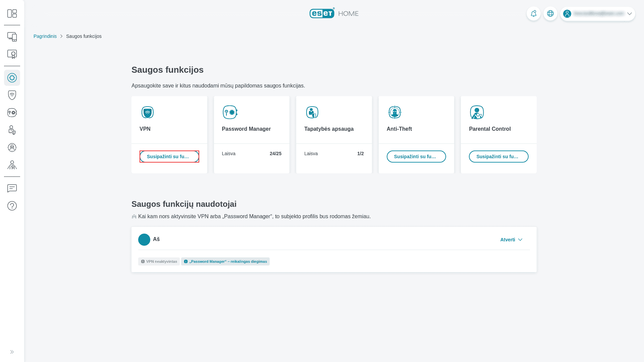Click the VPN shield sidebar icon

coord(12,95)
